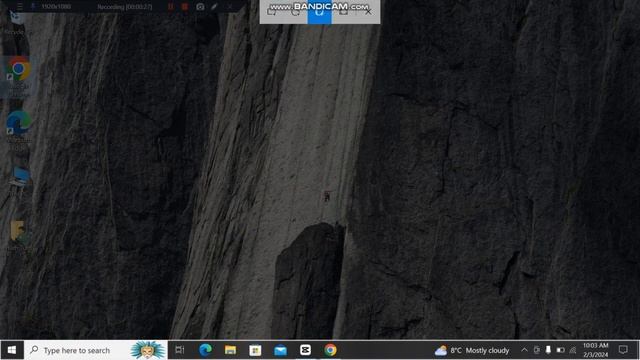This screenshot has height=360, width=640.
Task: Activate the Bandicam drawing pencil tool
Action: [214, 7]
